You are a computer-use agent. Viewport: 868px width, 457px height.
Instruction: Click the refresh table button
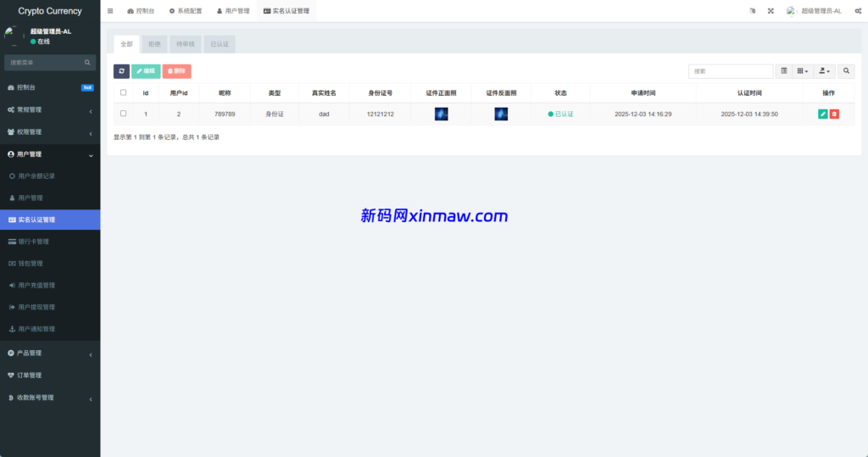(121, 71)
